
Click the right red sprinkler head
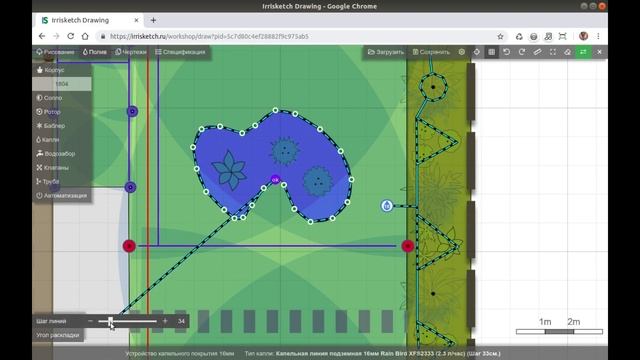tap(408, 246)
